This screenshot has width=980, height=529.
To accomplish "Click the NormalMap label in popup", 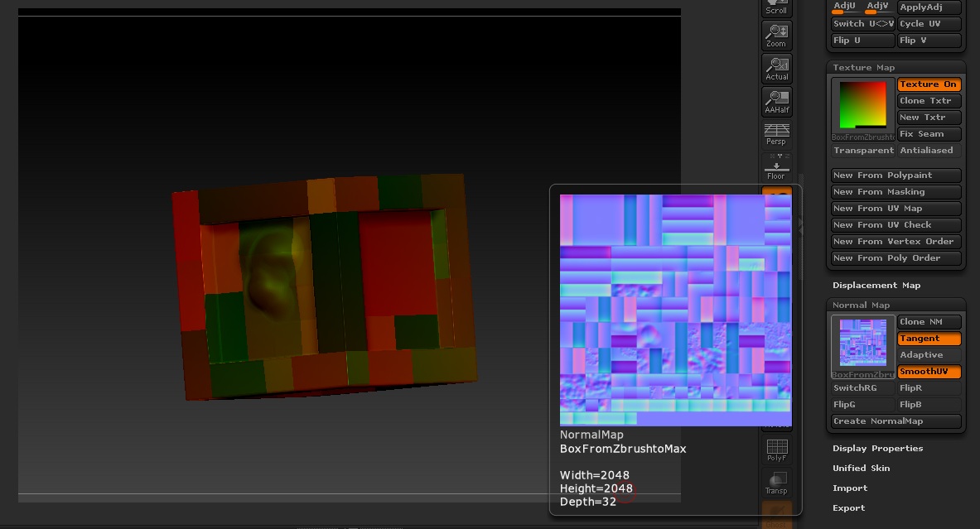I will point(591,435).
